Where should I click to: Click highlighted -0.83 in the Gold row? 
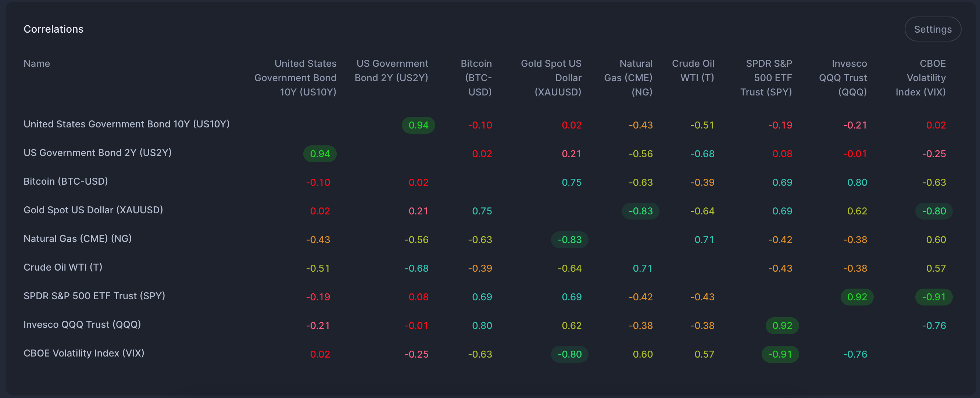[641, 211]
